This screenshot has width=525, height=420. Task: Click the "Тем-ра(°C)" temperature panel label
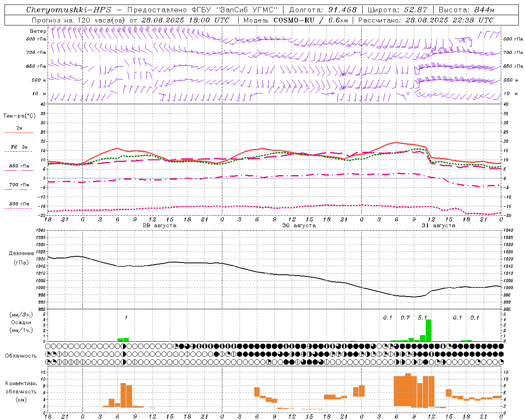pyautogui.click(x=19, y=116)
